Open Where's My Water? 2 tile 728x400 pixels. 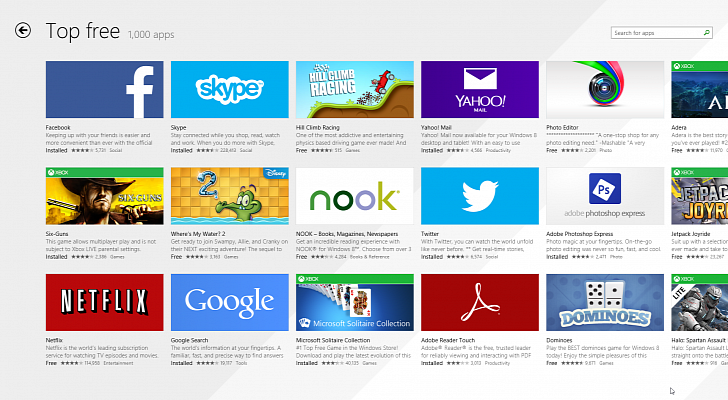tap(229, 196)
